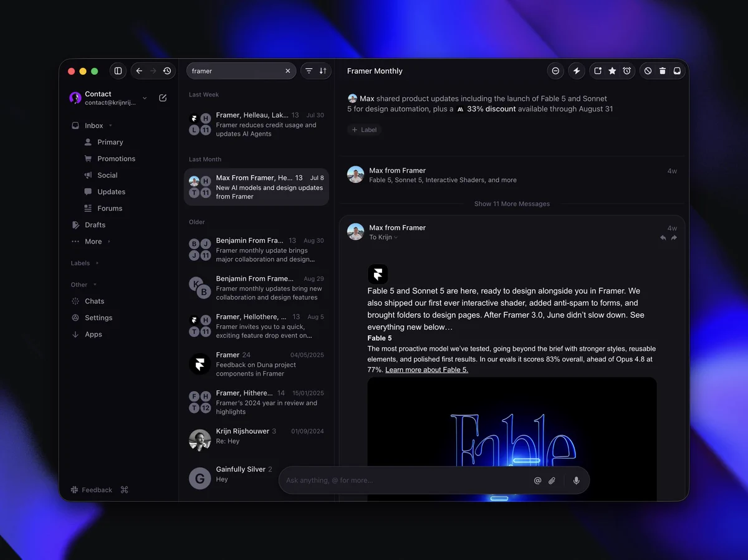Collapse the Inbox dropdown arrow
The width and height of the screenshot is (748, 560).
[110, 125]
